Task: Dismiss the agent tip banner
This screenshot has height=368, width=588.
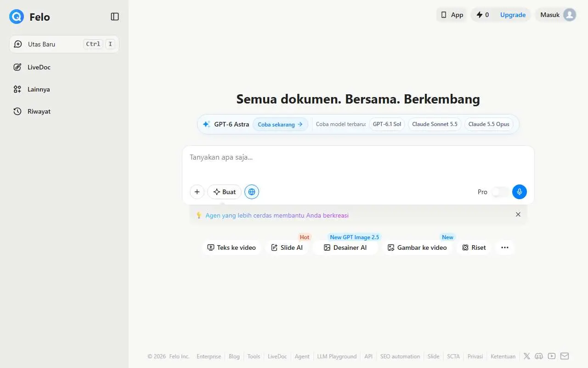Action: pos(518,214)
